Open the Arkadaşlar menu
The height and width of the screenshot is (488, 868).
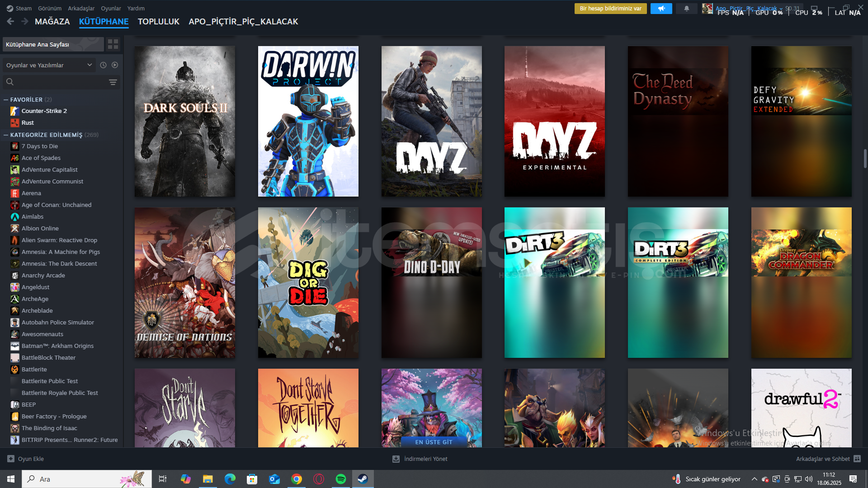click(x=81, y=8)
